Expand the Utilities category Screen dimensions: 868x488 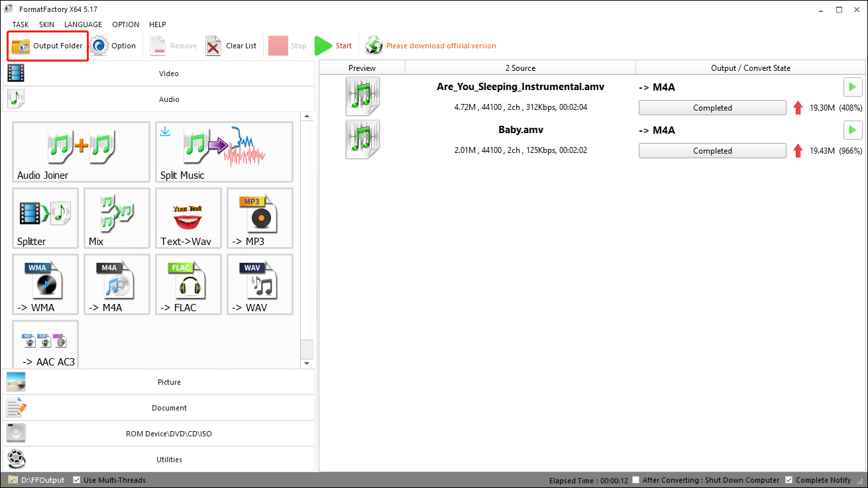158,459
